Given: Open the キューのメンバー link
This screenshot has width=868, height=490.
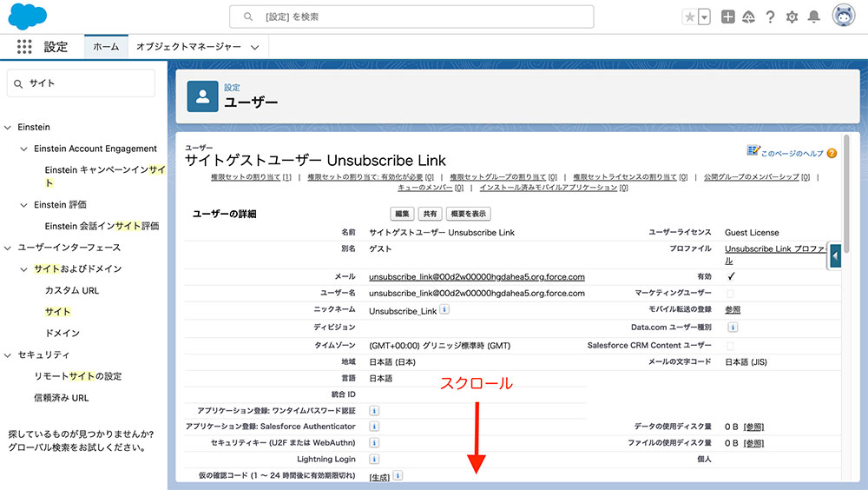Looking at the screenshot, I should pyautogui.click(x=431, y=188).
